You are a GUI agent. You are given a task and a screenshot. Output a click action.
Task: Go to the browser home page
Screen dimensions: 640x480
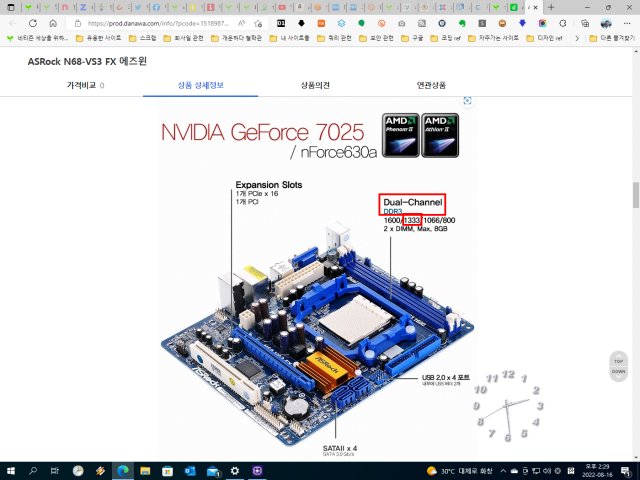(53, 23)
